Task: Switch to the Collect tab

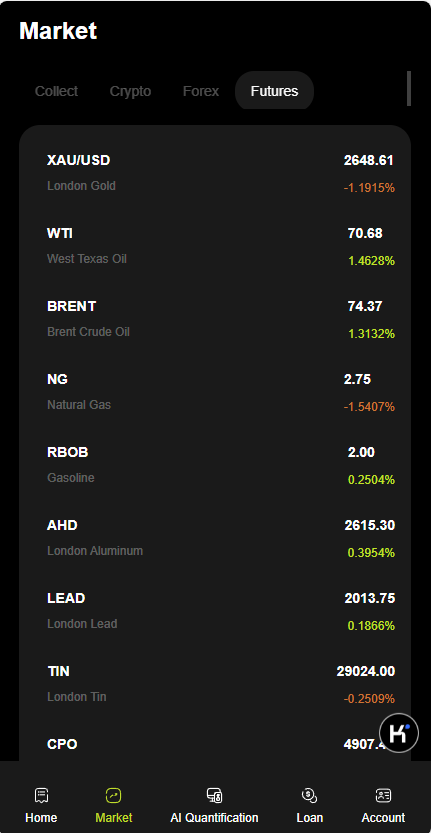Action: tap(56, 91)
